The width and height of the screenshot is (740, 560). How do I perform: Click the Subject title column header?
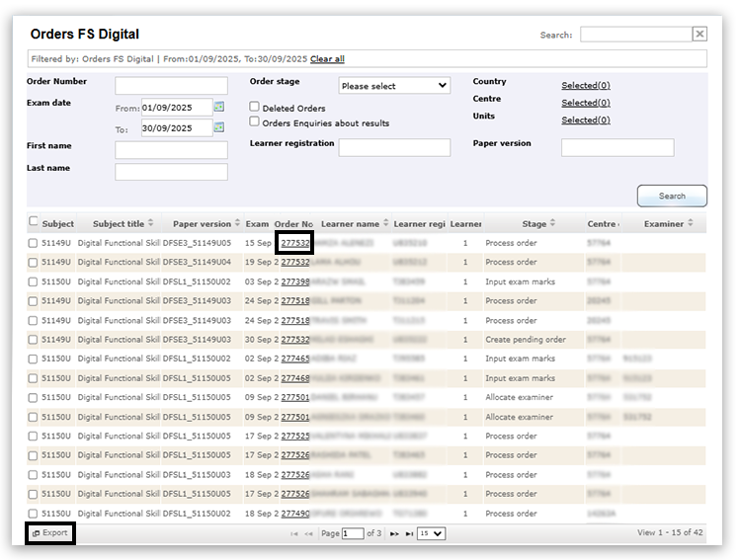[x=119, y=224]
